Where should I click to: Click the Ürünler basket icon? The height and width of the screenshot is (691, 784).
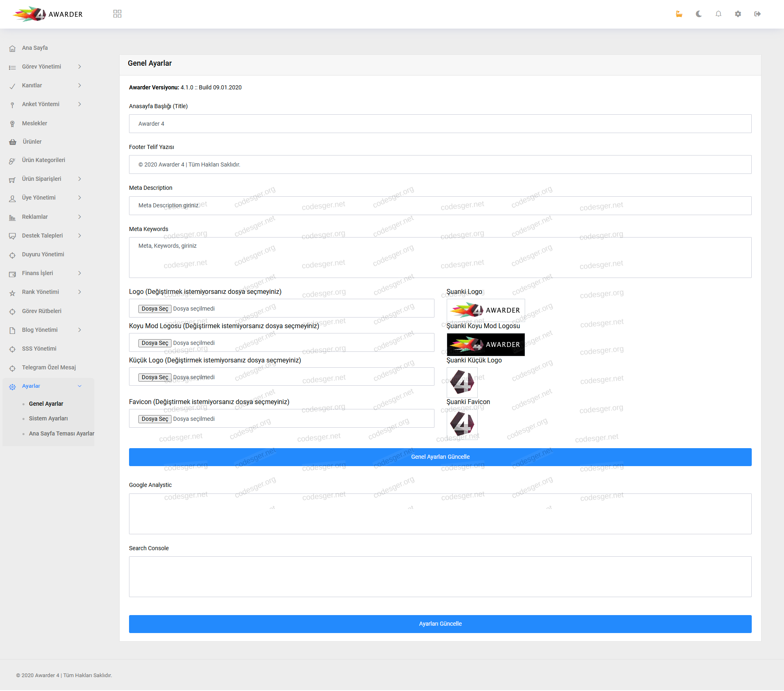[13, 142]
